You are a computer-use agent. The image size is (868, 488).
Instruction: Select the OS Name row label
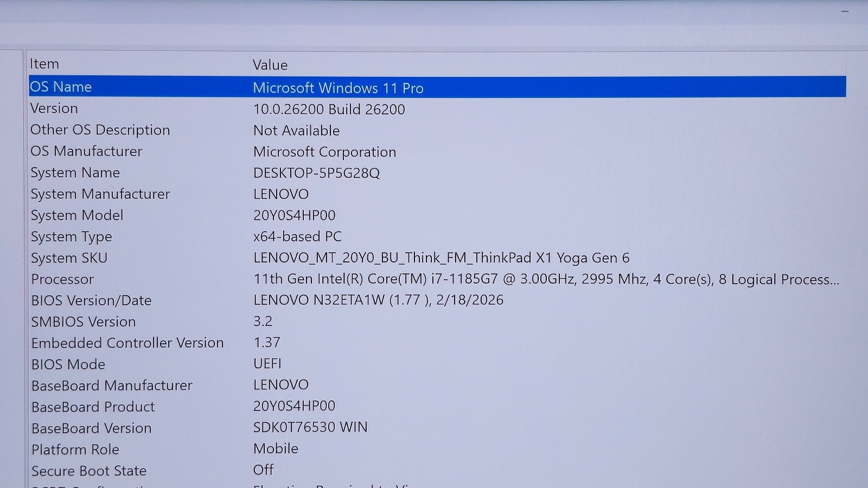point(61,87)
